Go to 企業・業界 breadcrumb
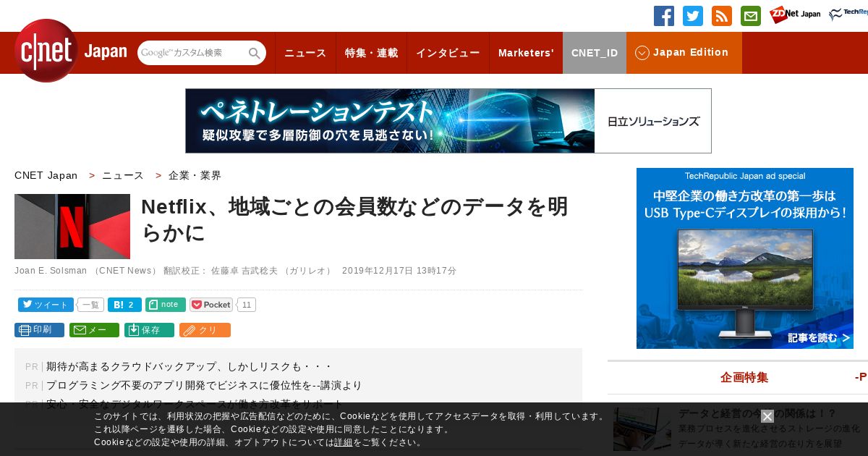This screenshot has height=456, width=868. 195,175
